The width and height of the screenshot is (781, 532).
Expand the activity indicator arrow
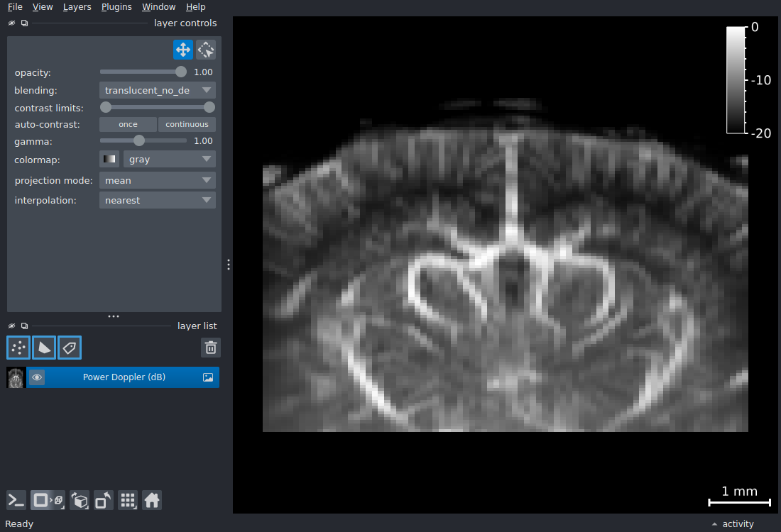click(714, 524)
